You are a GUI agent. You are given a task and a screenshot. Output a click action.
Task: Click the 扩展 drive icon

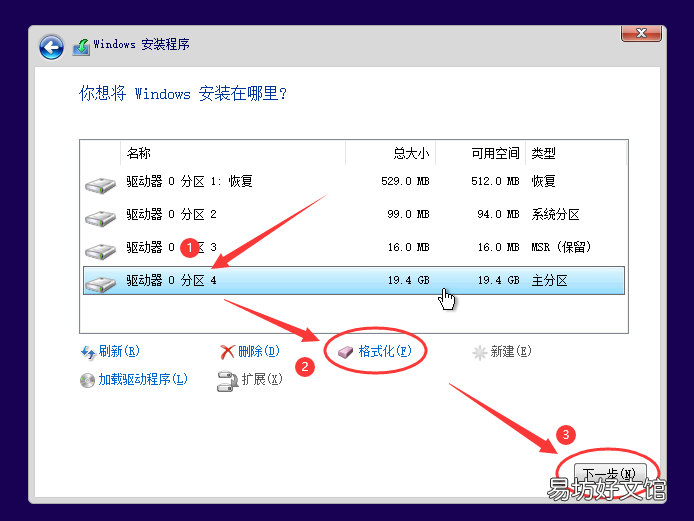[x=227, y=381]
